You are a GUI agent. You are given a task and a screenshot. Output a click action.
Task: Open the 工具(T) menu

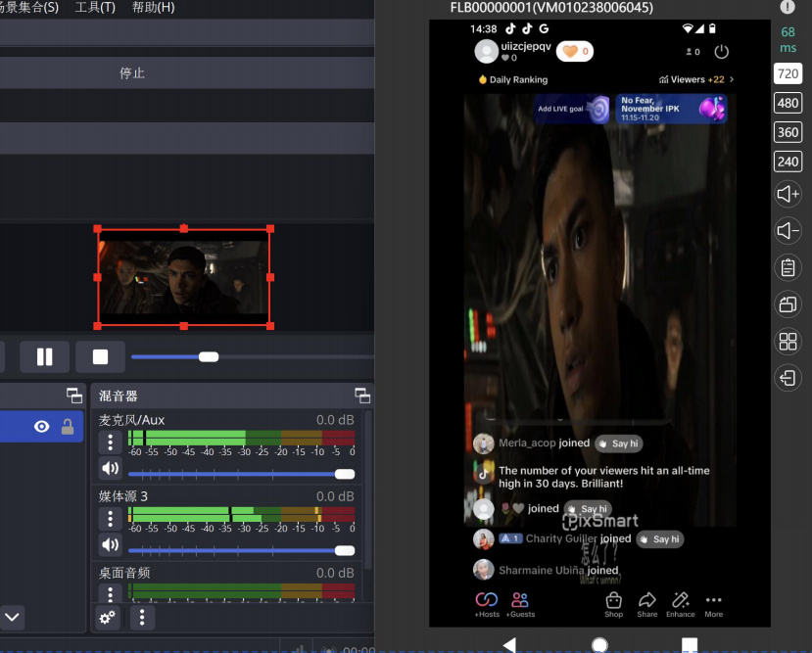pyautogui.click(x=95, y=7)
